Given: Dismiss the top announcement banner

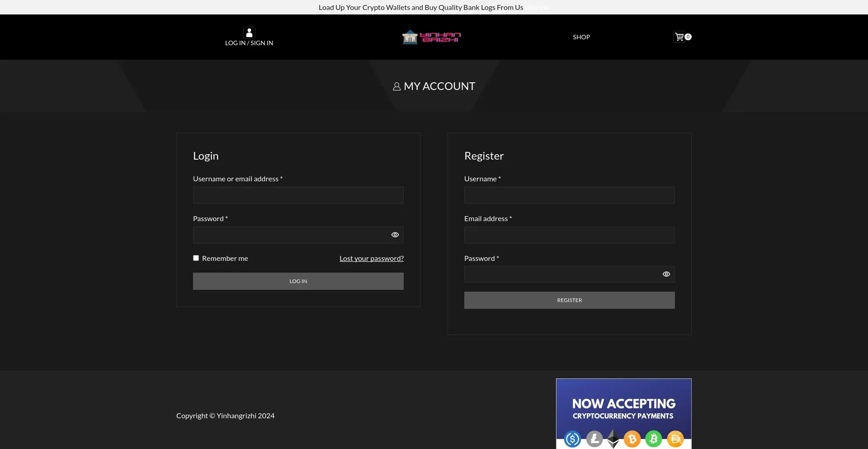Looking at the screenshot, I should pos(537,7).
